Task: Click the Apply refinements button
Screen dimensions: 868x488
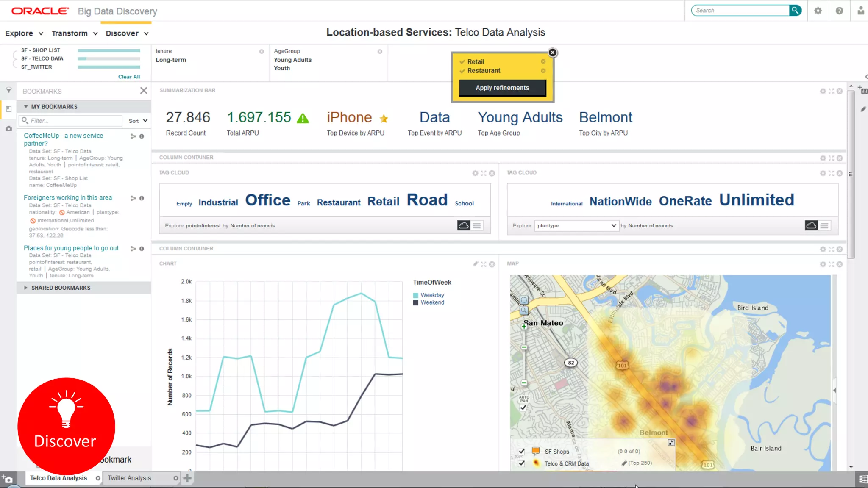Action: tap(502, 88)
